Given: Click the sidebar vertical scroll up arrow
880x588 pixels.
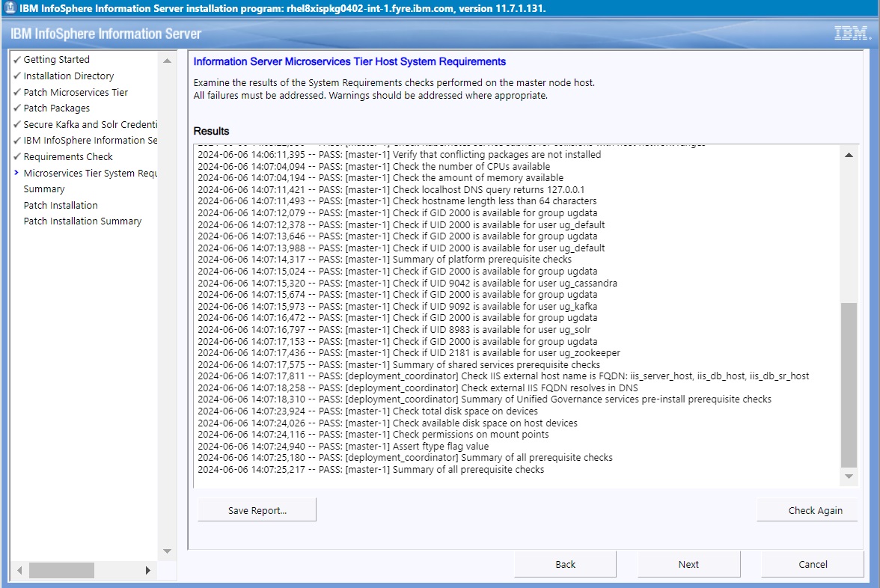Looking at the screenshot, I should pos(166,59).
